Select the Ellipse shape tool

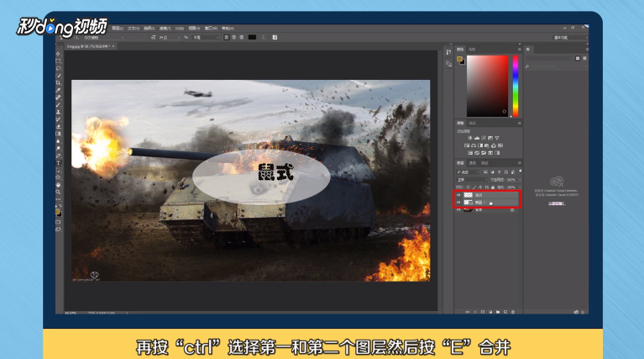[58, 177]
